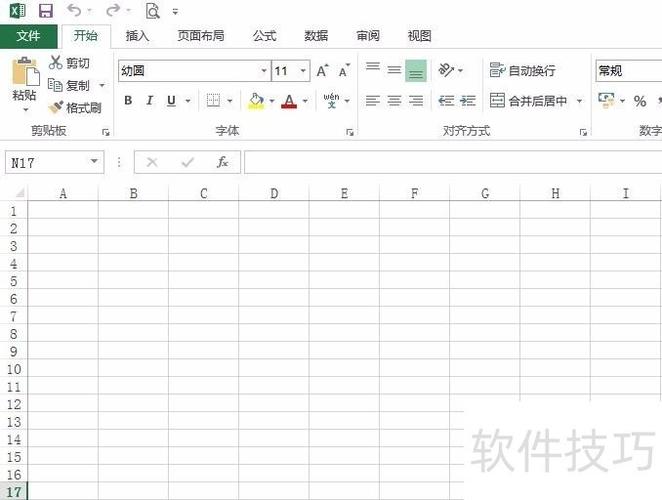Apply percent style

click(x=640, y=101)
